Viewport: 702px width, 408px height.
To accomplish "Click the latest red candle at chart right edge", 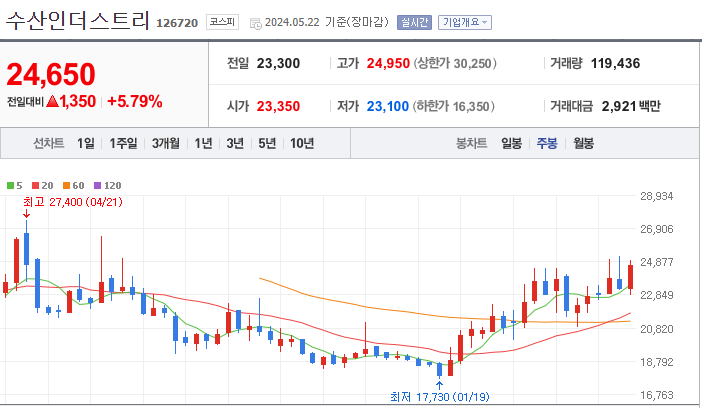I will coord(630,277).
